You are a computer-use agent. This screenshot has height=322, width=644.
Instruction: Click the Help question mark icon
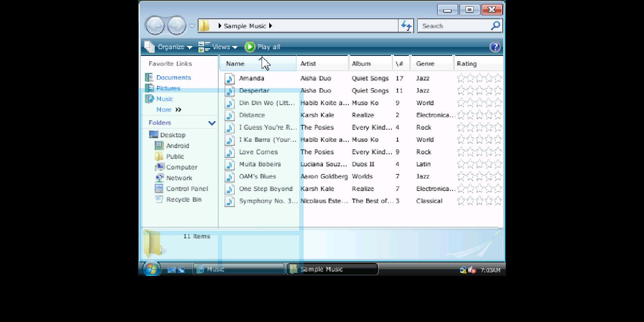(495, 47)
